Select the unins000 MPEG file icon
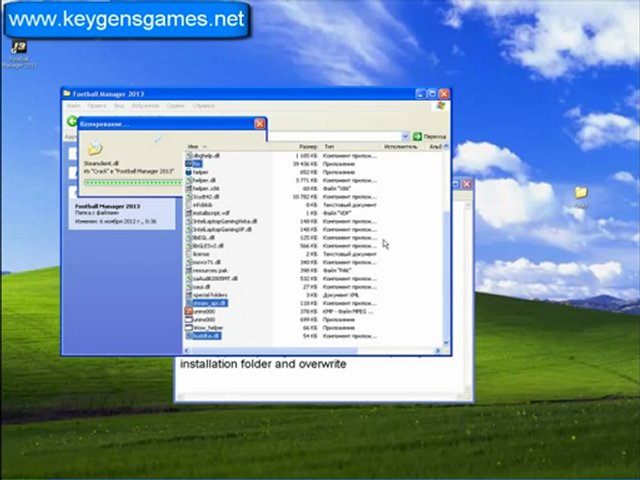 (189, 311)
